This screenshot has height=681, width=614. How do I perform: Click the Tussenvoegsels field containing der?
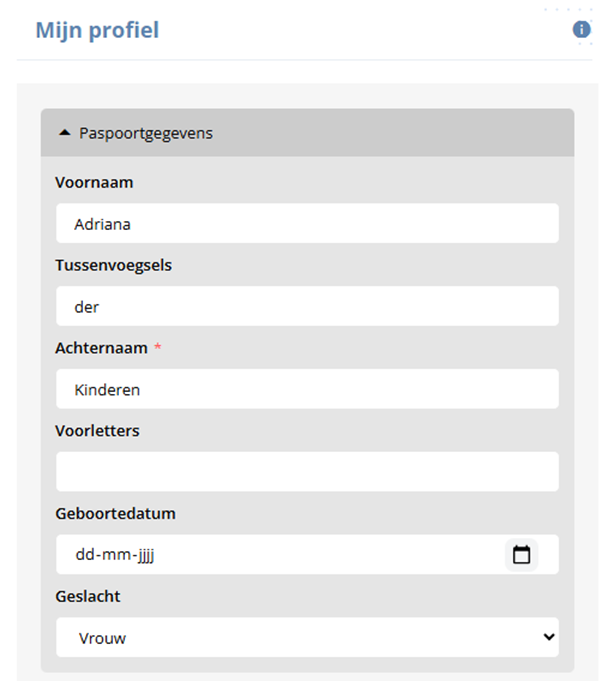pyautogui.click(x=307, y=307)
